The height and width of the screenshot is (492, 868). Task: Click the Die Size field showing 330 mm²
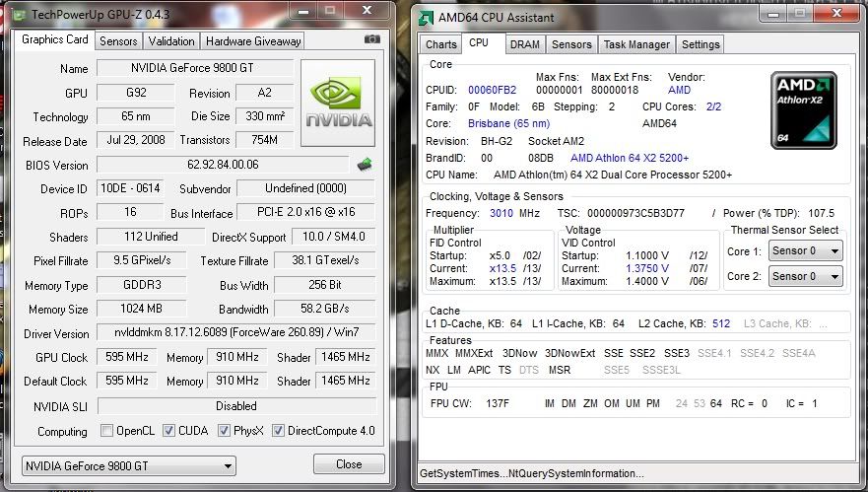click(x=265, y=116)
